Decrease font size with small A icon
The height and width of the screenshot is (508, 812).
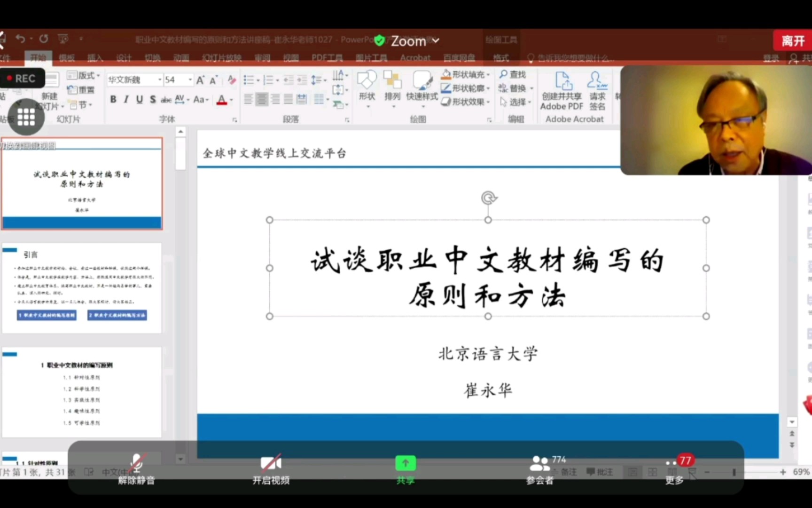tap(214, 80)
